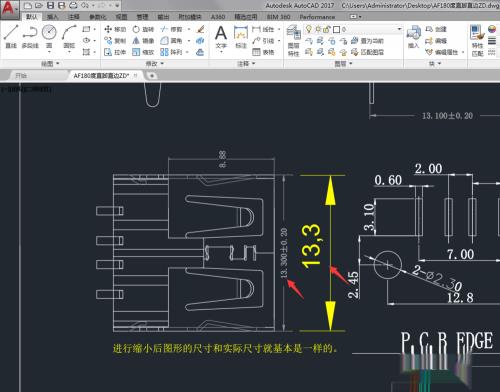Select the Trim (修剪) tool
Viewport: 500px width, 392px height.
[171, 29]
